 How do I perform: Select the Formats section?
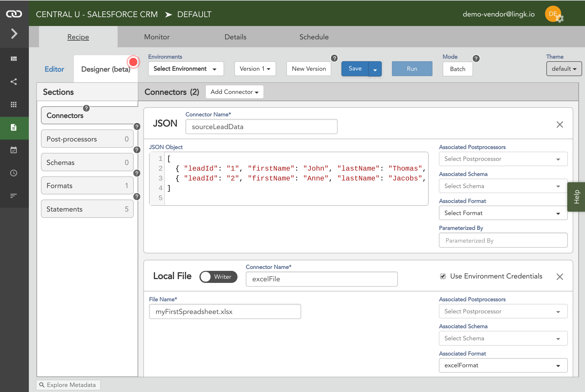tap(87, 186)
